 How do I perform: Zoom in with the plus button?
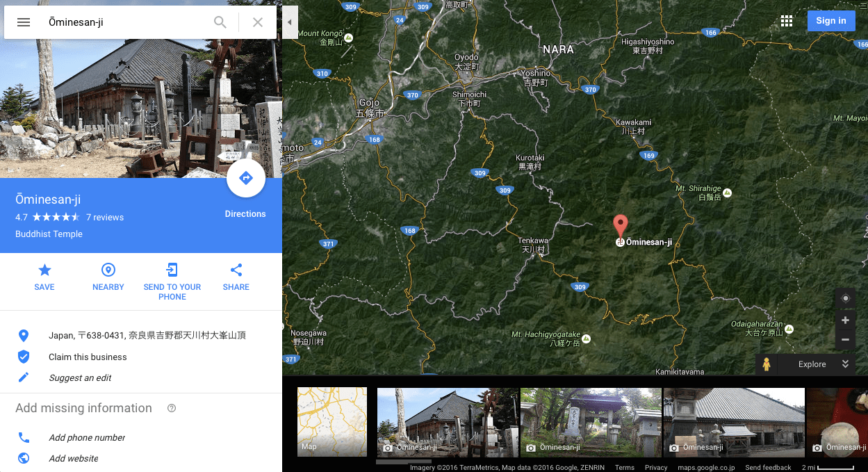[x=845, y=320]
